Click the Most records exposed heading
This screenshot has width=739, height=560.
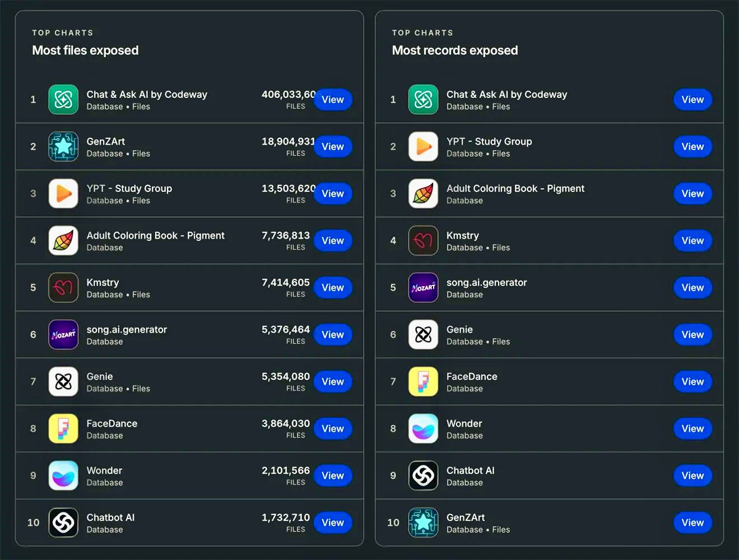(455, 50)
